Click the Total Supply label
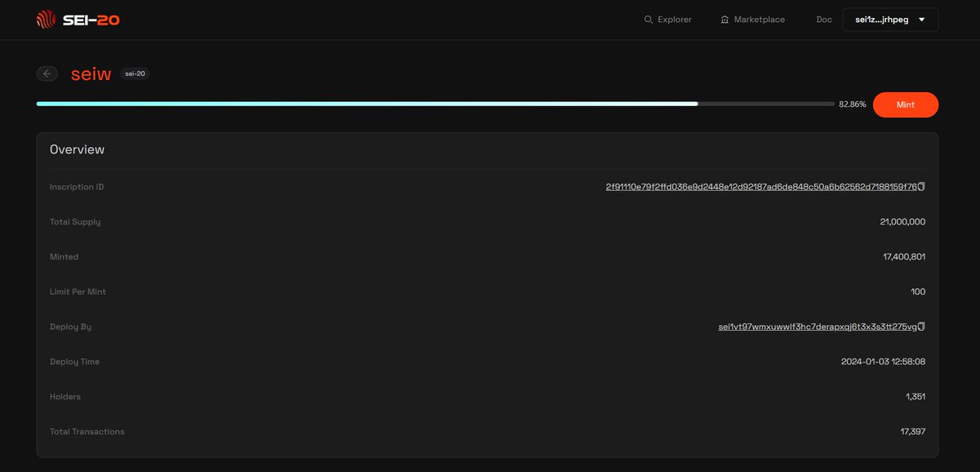 (x=75, y=222)
